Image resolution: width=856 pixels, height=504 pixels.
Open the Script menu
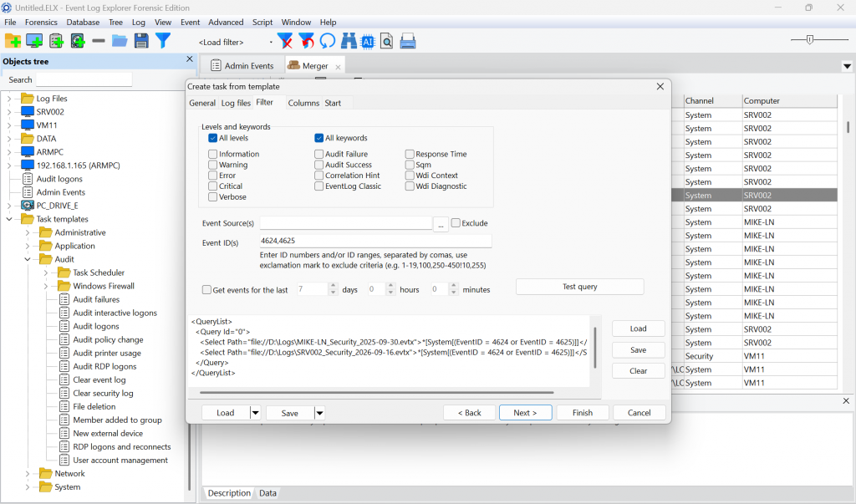click(x=262, y=23)
